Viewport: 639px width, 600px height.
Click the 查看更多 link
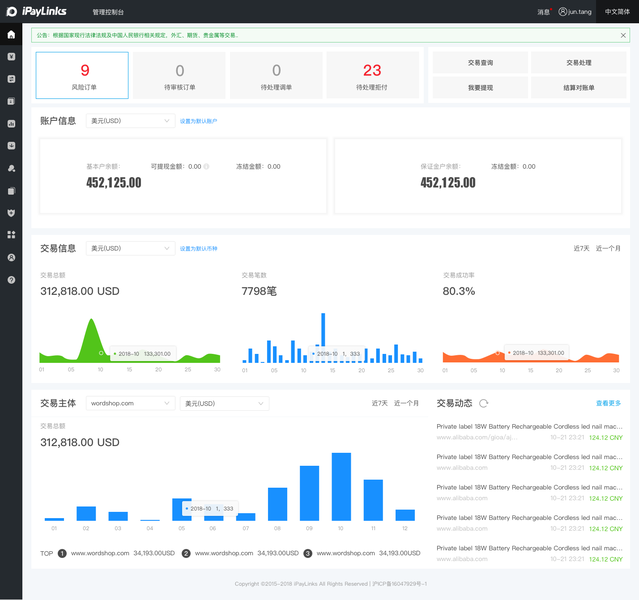(x=608, y=403)
